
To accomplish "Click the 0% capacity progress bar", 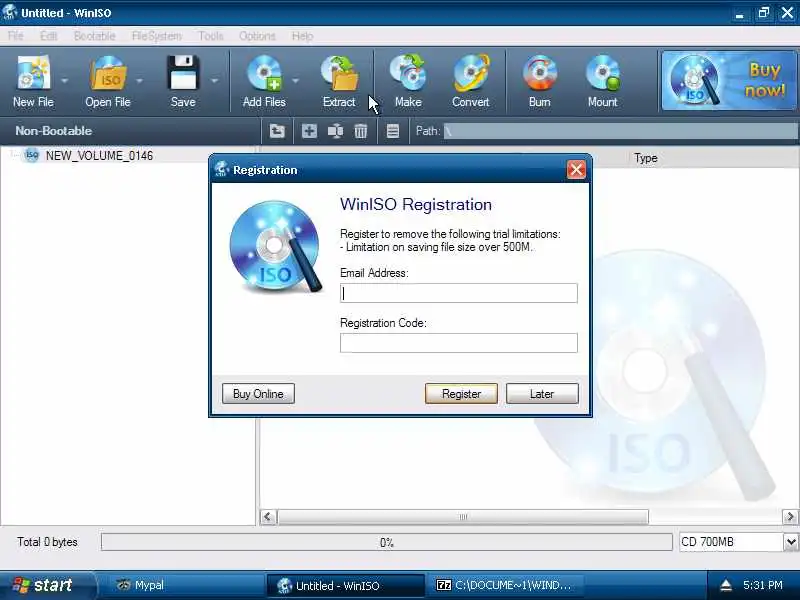I will (386, 542).
